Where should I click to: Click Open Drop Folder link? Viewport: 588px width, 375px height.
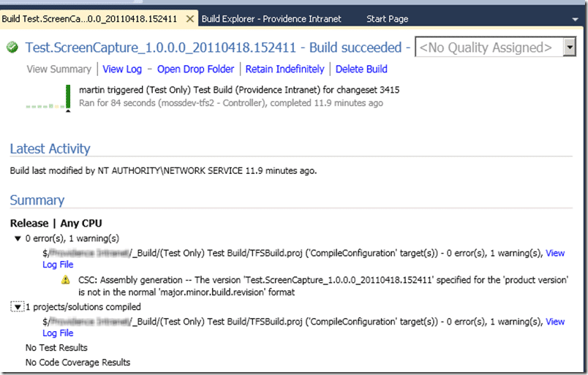coord(195,69)
